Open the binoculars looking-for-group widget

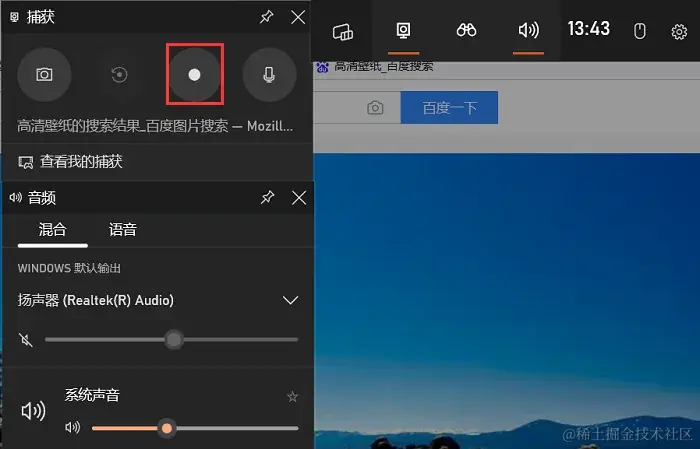click(x=466, y=31)
